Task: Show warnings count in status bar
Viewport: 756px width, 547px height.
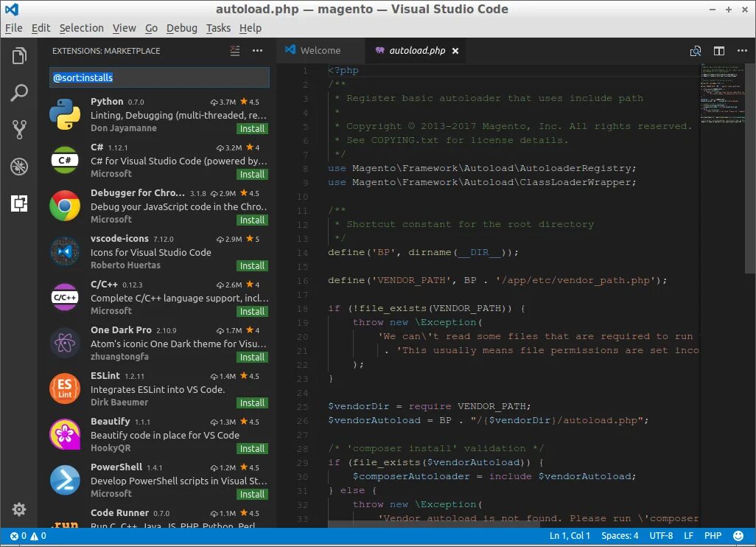Action: point(38,535)
